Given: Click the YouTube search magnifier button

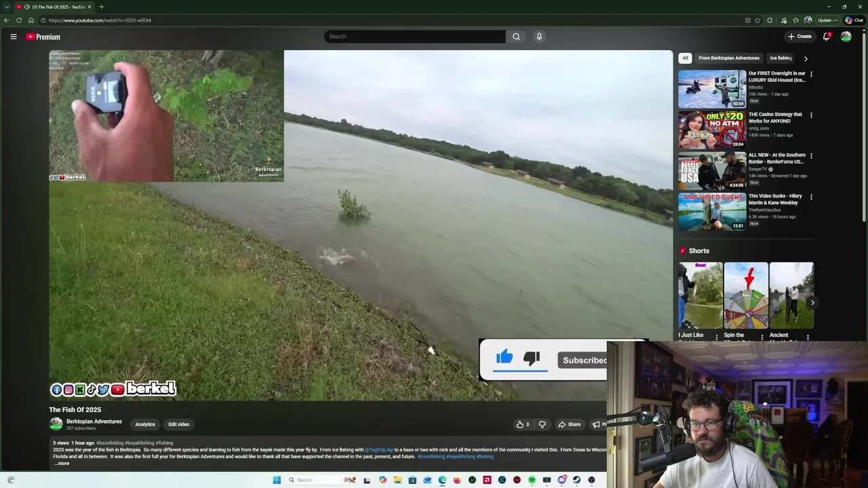Looking at the screenshot, I should coord(516,37).
